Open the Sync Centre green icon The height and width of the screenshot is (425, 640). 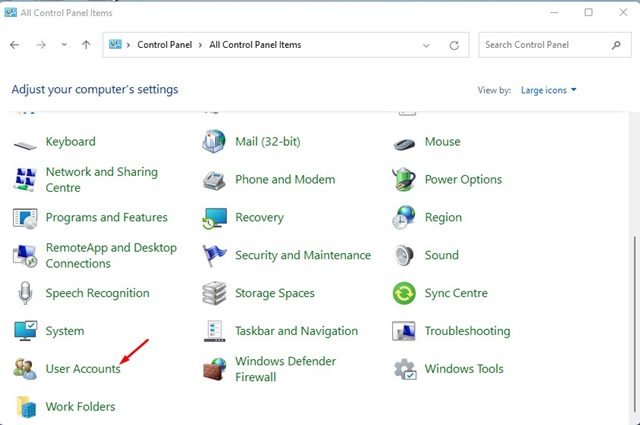click(x=404, y=293)
